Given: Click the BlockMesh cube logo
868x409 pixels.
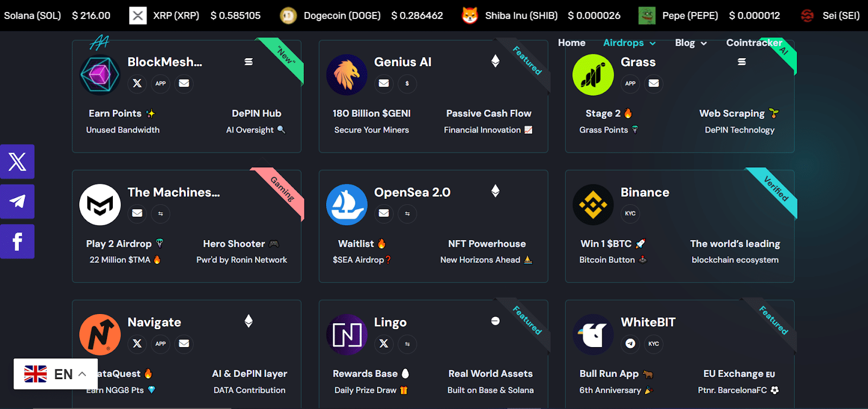Looking at the screenshot, I should [x=100, y=75].
